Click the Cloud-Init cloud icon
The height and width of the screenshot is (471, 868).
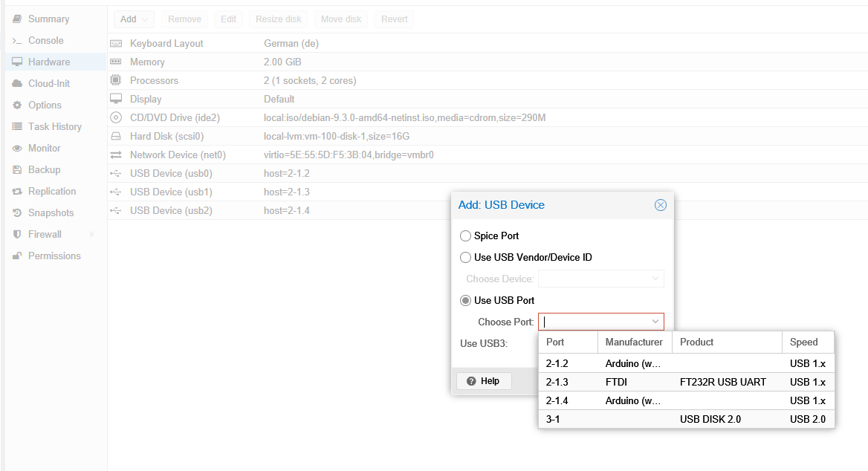click(17, 84)
